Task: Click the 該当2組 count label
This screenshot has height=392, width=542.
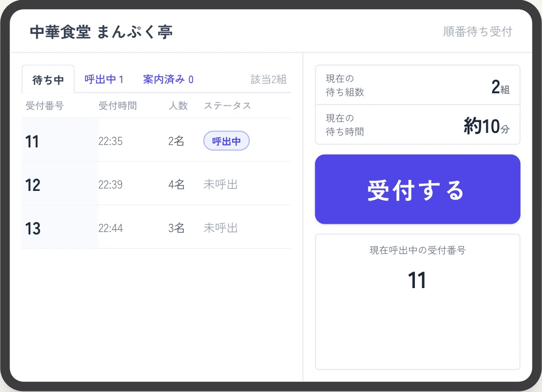Action: pyautogui.click(x=268, y=79)
